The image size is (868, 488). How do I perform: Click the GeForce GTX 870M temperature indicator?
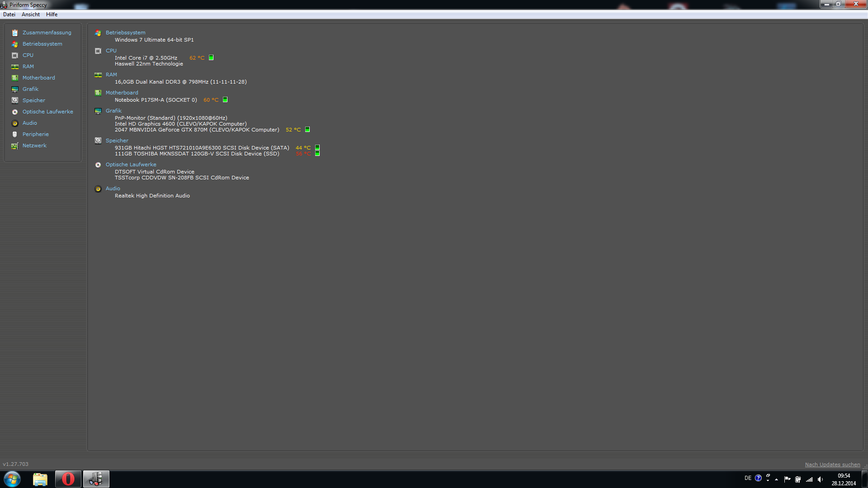click(x=307, y=130)
